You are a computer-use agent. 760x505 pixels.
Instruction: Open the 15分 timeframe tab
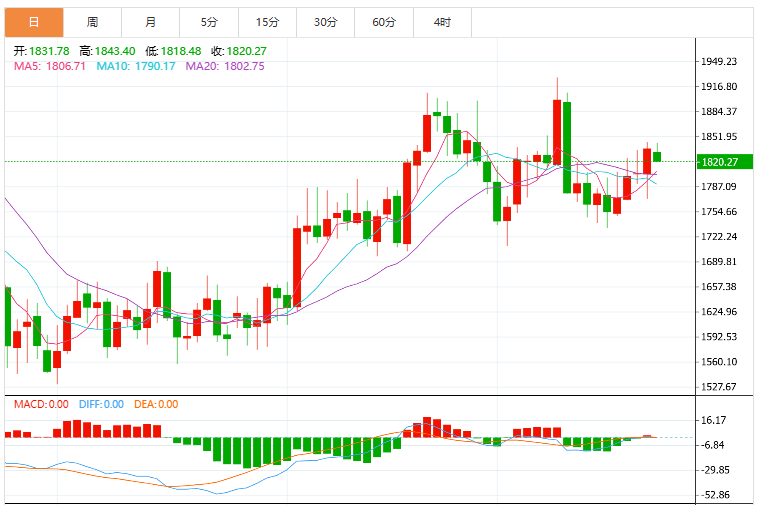[268, 22]
